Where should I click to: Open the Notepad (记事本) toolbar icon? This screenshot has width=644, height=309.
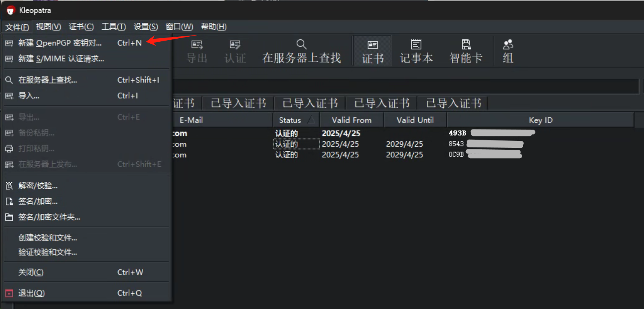tap(416, 51)
